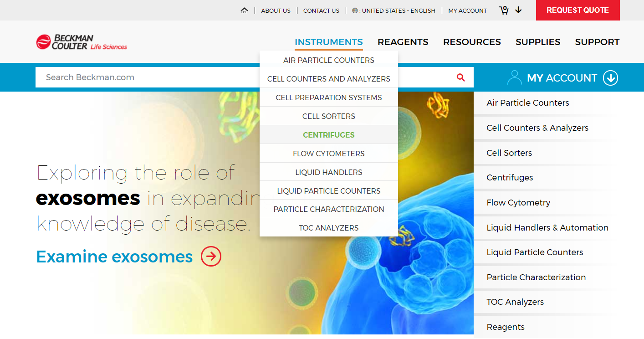Open the Support menu

coord(597,42)
